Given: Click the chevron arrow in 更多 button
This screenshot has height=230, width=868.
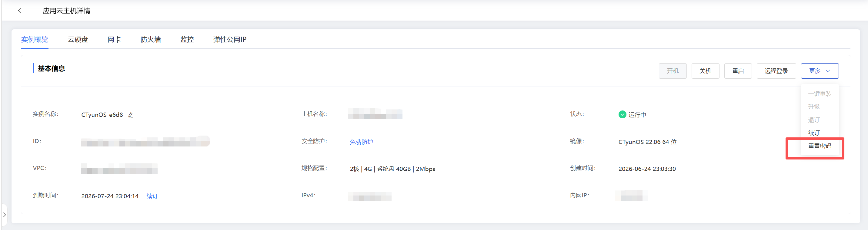Looking at the screenshot, I should pos(828,71).
